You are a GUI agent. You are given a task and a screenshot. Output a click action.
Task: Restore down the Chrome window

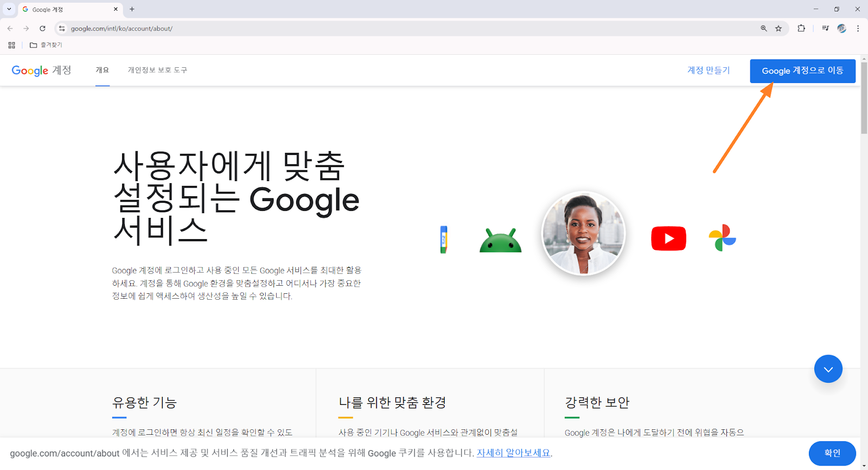click(837, 9)
